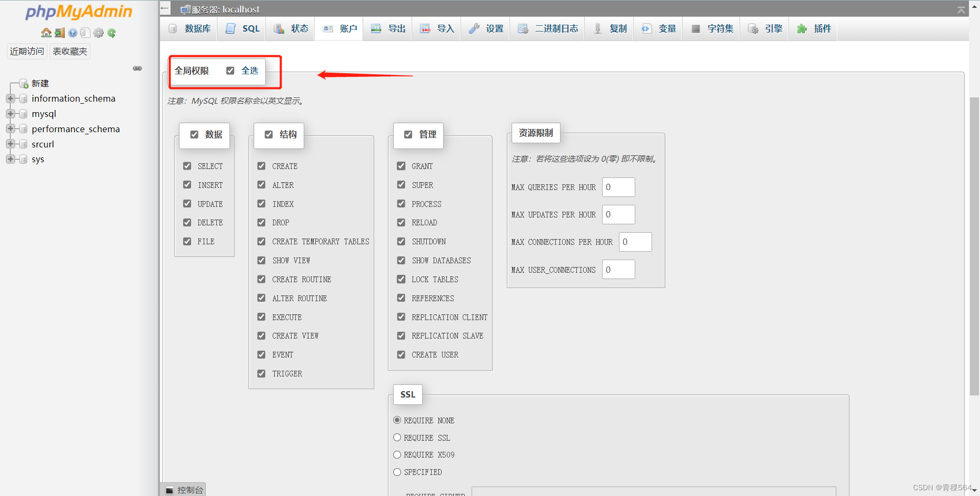Click 新建 to create a database
980x496 pixels.
39,83
